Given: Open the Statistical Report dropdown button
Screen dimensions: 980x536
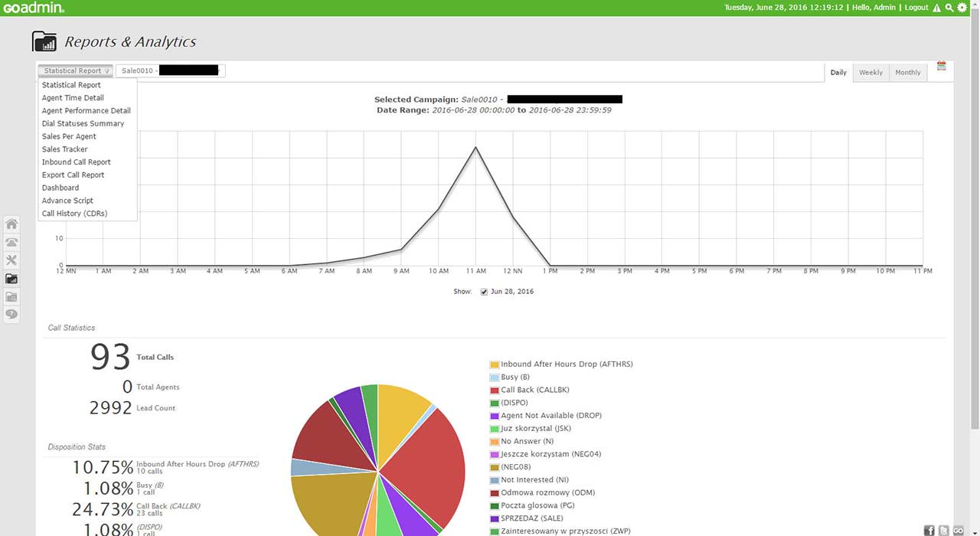Looking at the screenshot, I should [x=76, y=70].
